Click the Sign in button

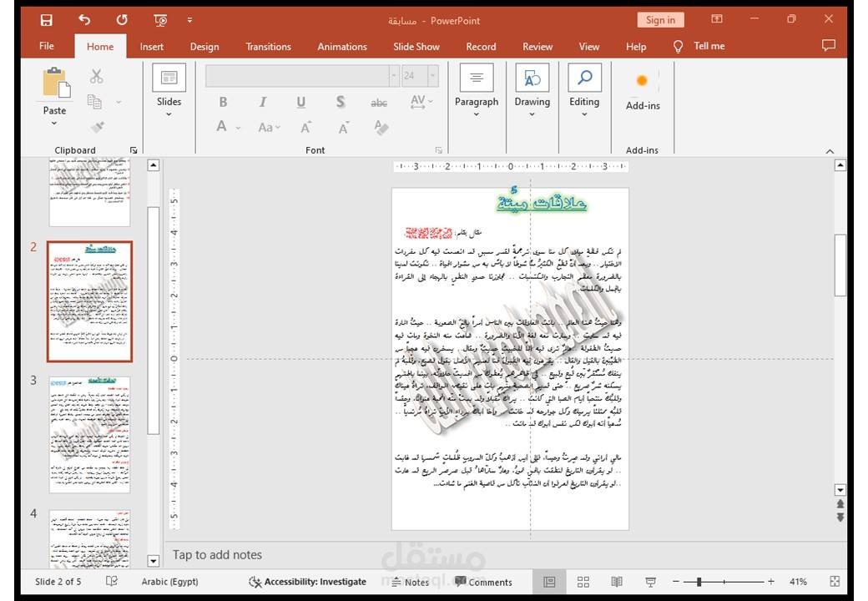[660, 20]
